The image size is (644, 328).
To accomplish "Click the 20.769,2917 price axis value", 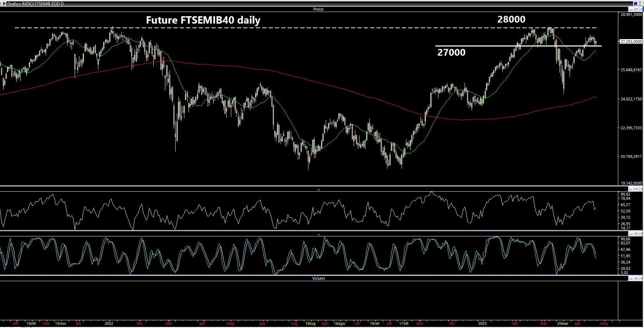I will [631, 156].
